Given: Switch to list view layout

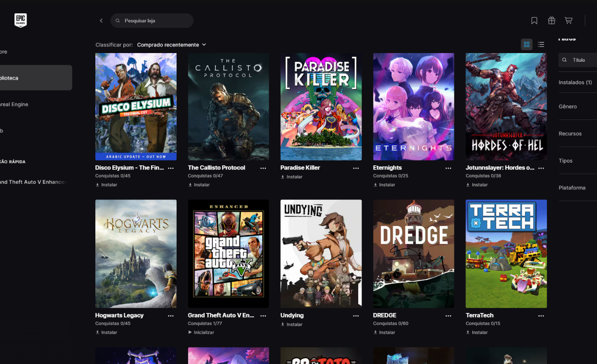Looking at the screenshot, I should (541, 44).
